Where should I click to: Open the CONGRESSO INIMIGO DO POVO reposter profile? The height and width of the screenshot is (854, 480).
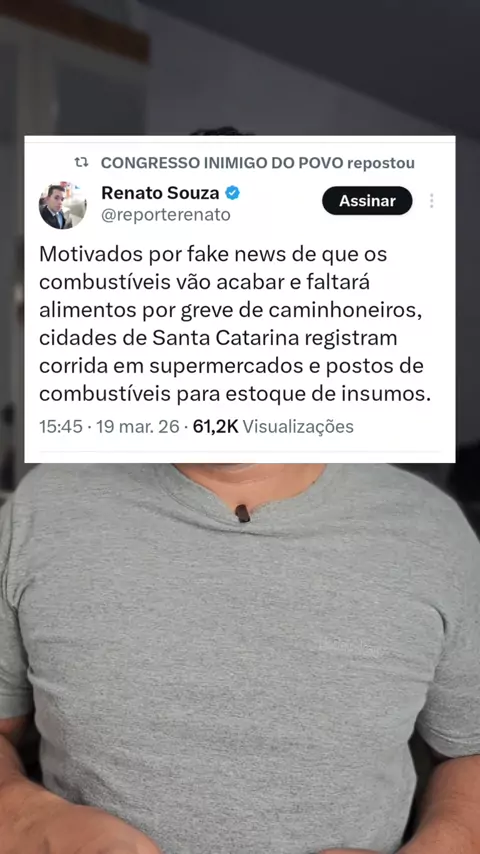(x=222, y=162)
